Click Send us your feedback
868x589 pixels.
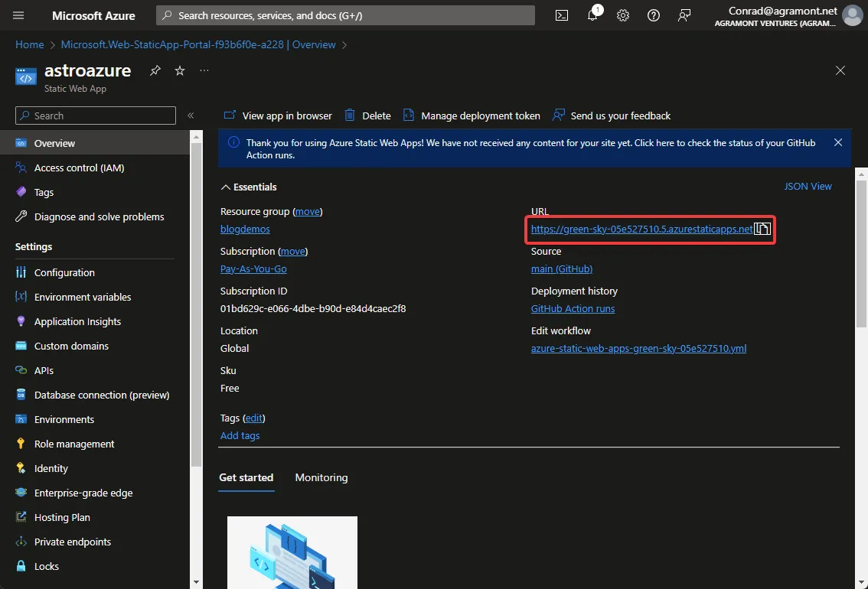(612, 116)
